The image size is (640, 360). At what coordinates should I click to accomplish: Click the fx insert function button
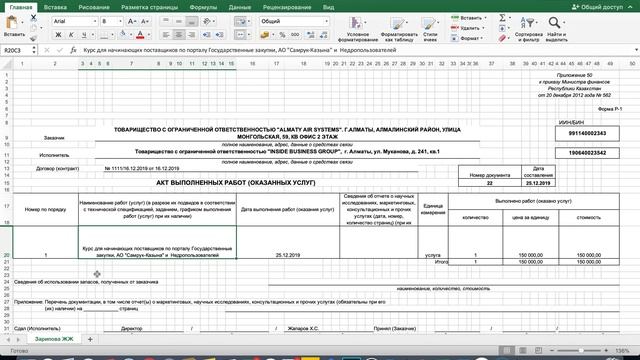point(73,50)
